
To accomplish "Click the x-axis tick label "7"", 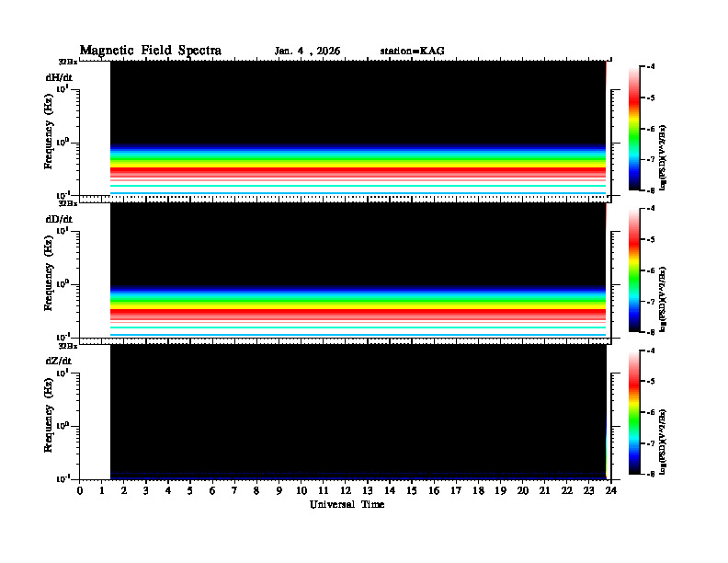I will click(234, 490).
